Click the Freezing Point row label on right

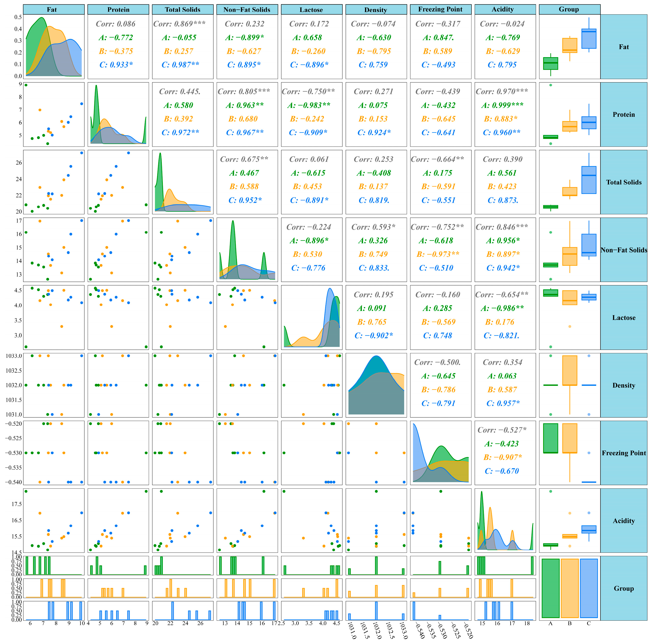pos(623,453)
